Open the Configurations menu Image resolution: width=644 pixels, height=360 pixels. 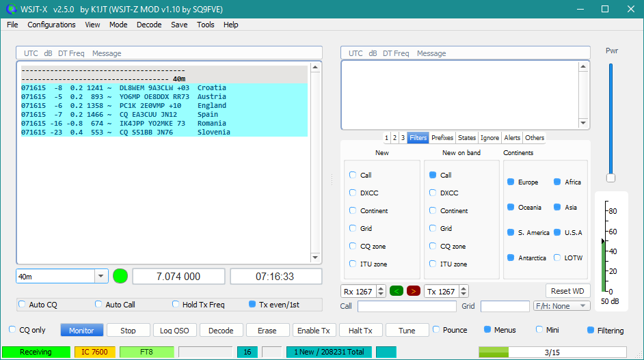point(51,25)
